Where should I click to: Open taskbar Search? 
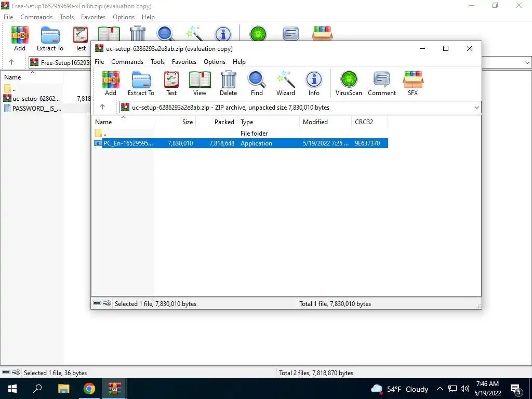pos(37,389)
